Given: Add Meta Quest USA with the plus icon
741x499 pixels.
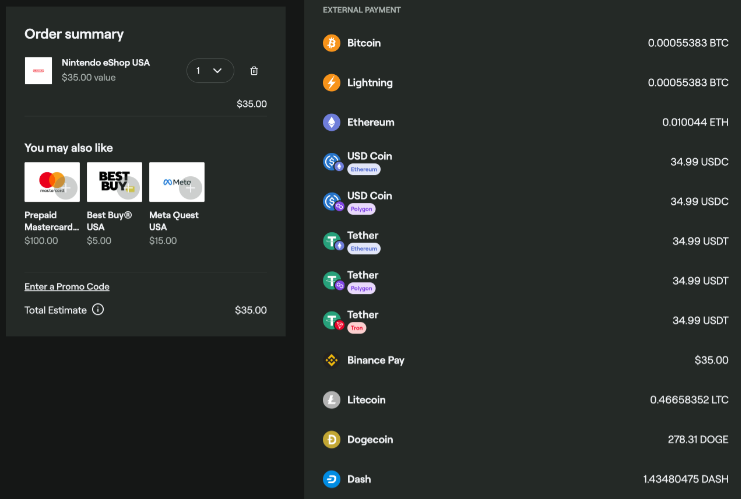Looking at the screenshot, I should click(x=190, y=188).
